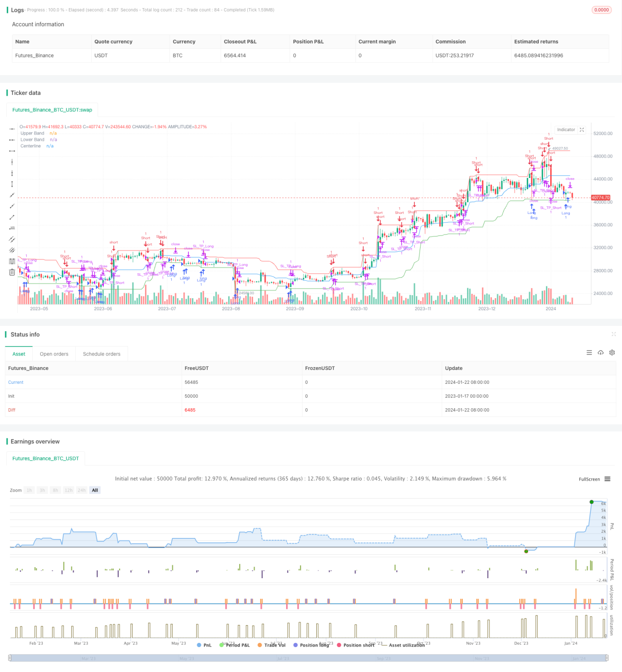The height and width of the screenshot is (672, 622).
Task: Select the horizontal straight line drawing tool
Action: [12, 129]
